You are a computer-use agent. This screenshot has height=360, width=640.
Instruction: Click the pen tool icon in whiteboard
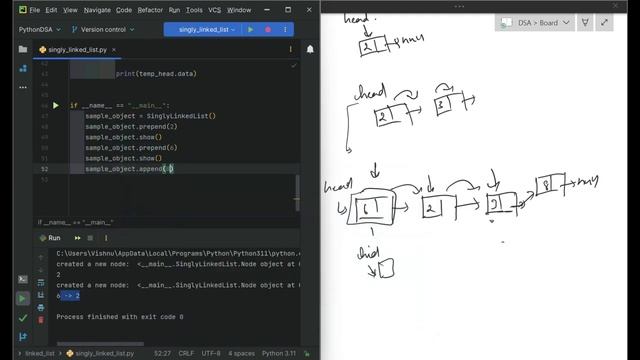pyautogui.click(x=585, y=22)
